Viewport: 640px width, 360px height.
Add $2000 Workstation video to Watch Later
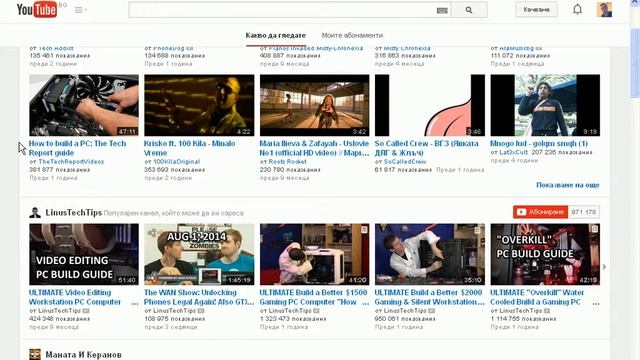click(478, 231)
